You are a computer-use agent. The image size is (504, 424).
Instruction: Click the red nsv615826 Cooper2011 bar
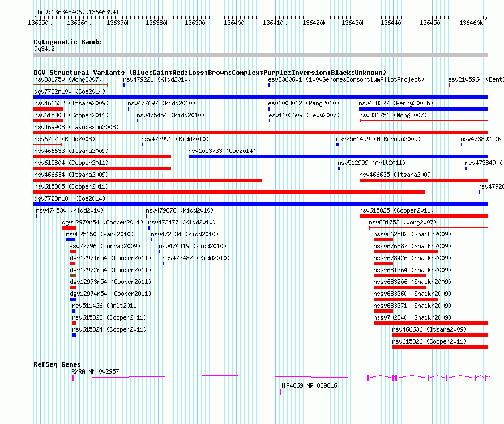pos(440,347)
